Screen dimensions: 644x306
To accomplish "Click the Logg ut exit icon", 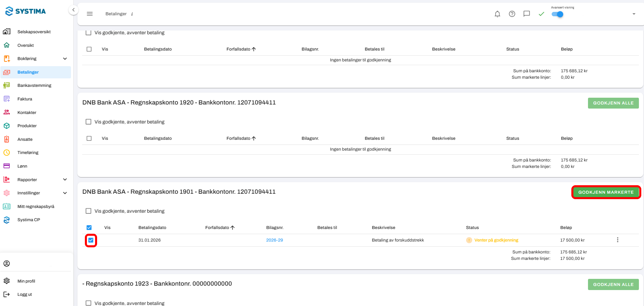I will [x=6, y=294].
